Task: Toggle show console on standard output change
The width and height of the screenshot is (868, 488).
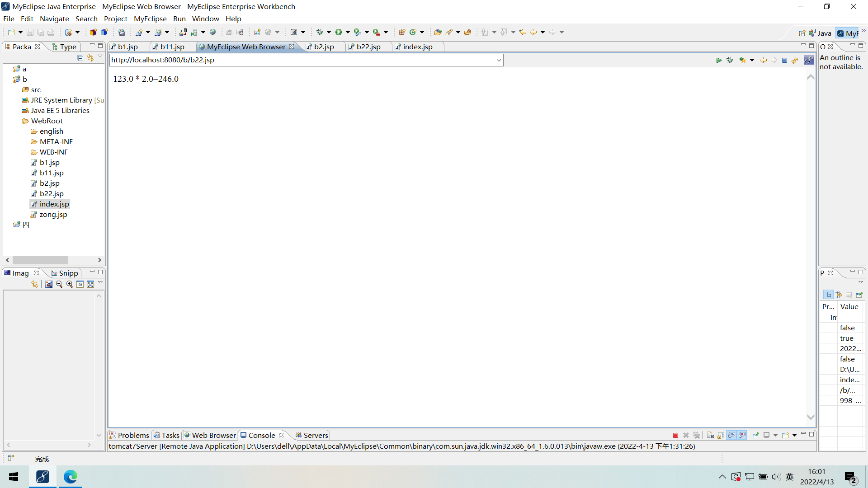Action: click(731, 435)
